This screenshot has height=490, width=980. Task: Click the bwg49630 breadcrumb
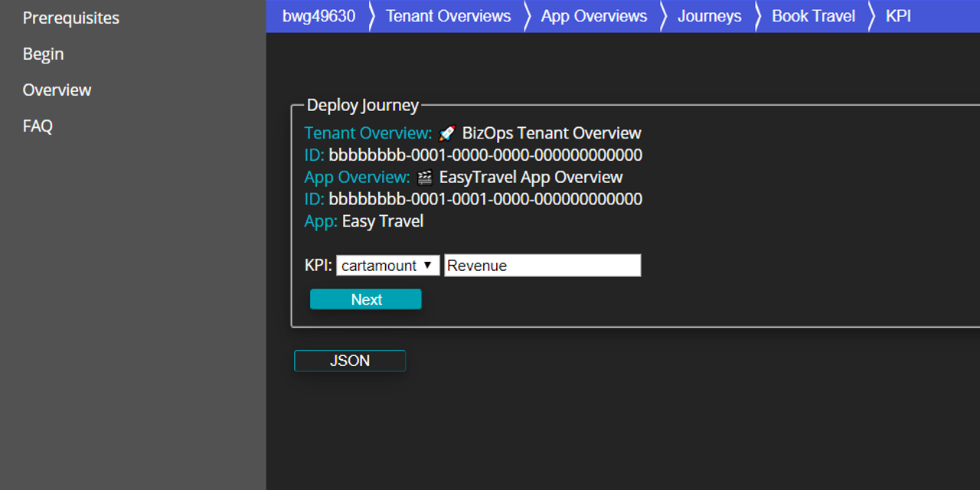(x=318, y=16)
